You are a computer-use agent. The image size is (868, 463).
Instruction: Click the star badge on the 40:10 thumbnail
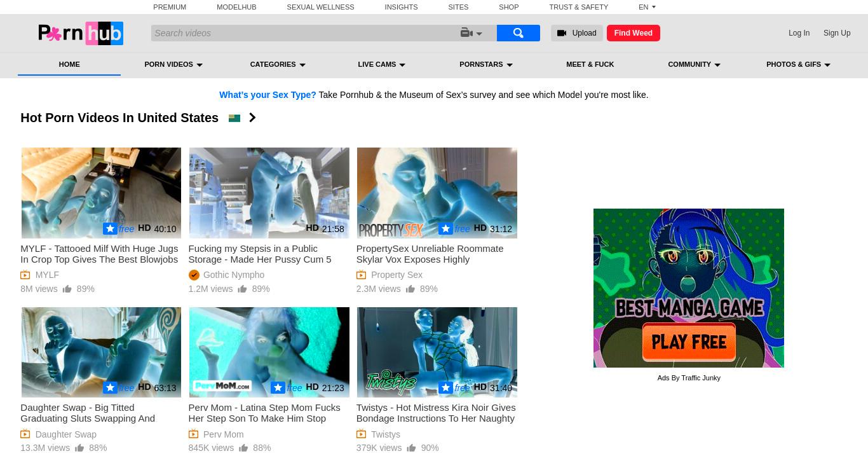pos(110,228)
